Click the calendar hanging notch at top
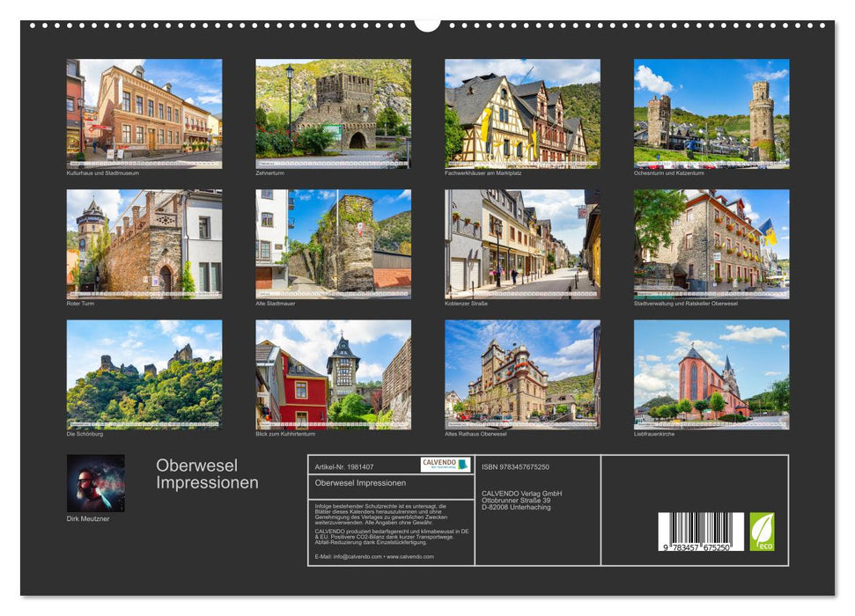855x616 pixels. coord(427,24)
